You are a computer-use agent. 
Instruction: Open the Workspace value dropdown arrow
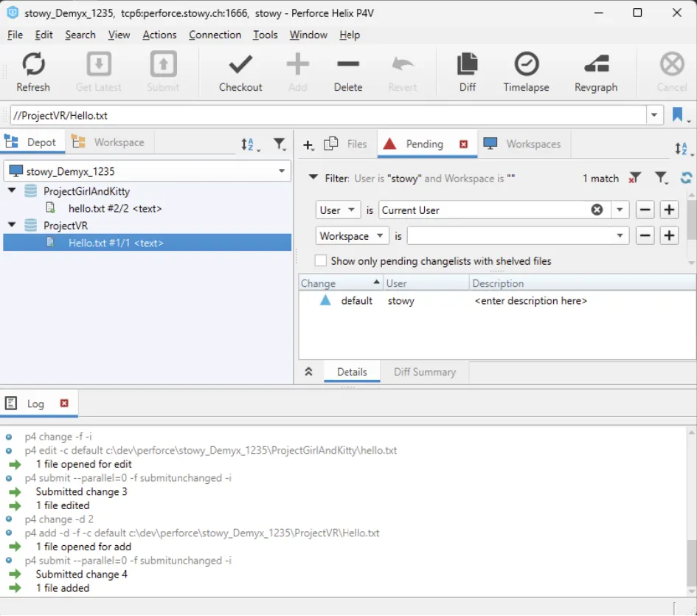coord(620,236)
